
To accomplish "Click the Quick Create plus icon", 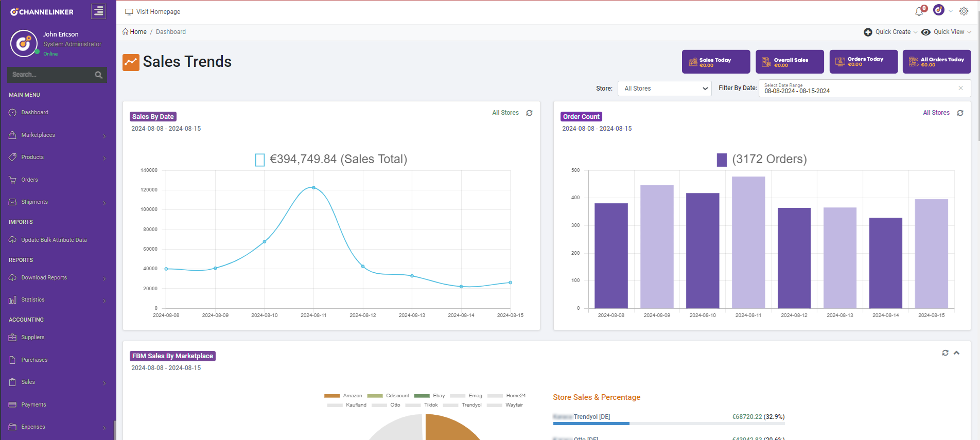I will point(868,32).
